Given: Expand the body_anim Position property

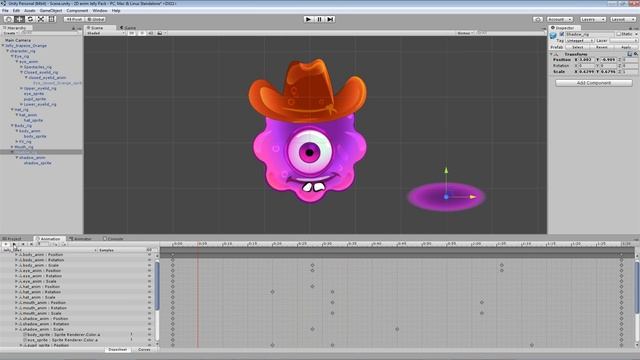Looking at the screenshot, I should point(16,255).
